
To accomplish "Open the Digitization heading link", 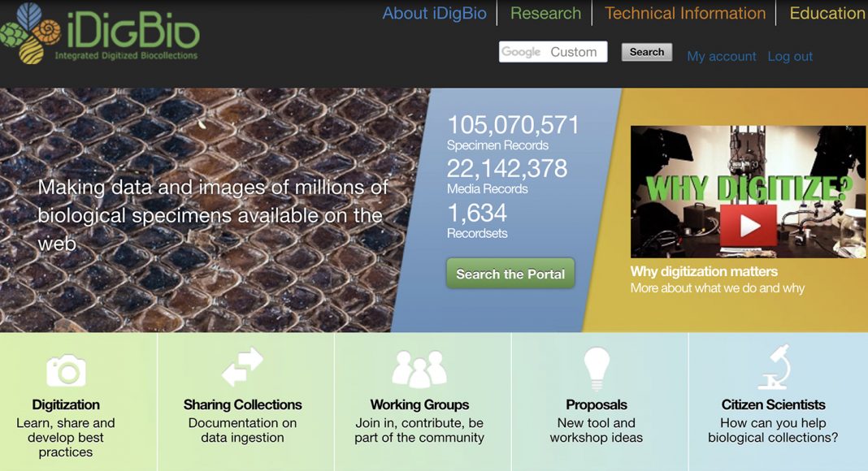I will pyautogui.click(x=66, y=404).
